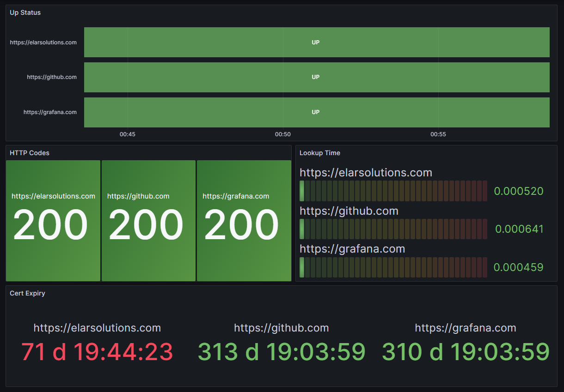Select the grafana.com label in Cert Expiry

point(466,328)
